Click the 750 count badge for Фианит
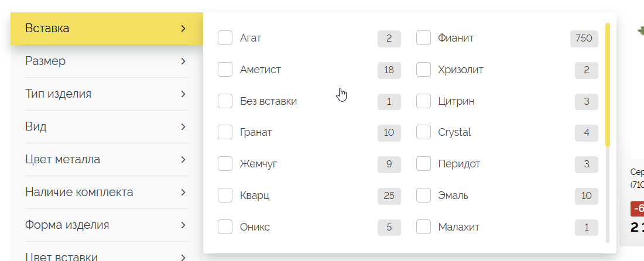The height and width of the screenshot is (261, 644). pyautogui.click(x=584, y=39)
